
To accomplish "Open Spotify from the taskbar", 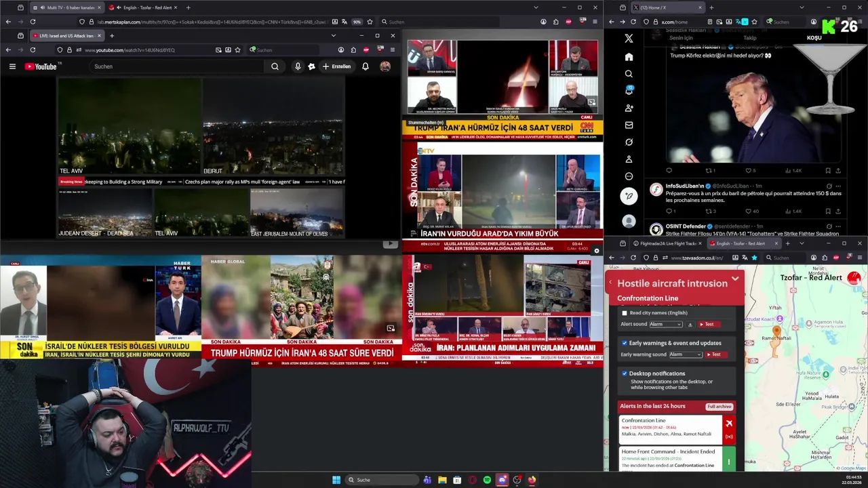I will coord(487,480).
